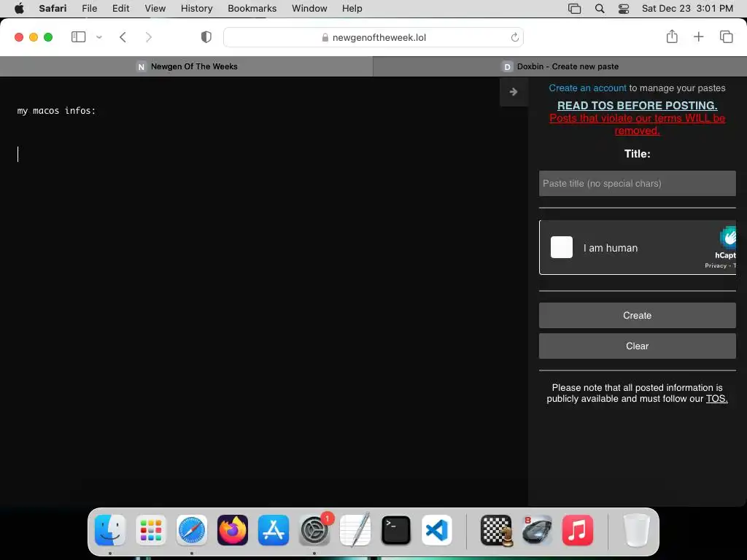Launch Firefox from the Dock

[233, 530]
